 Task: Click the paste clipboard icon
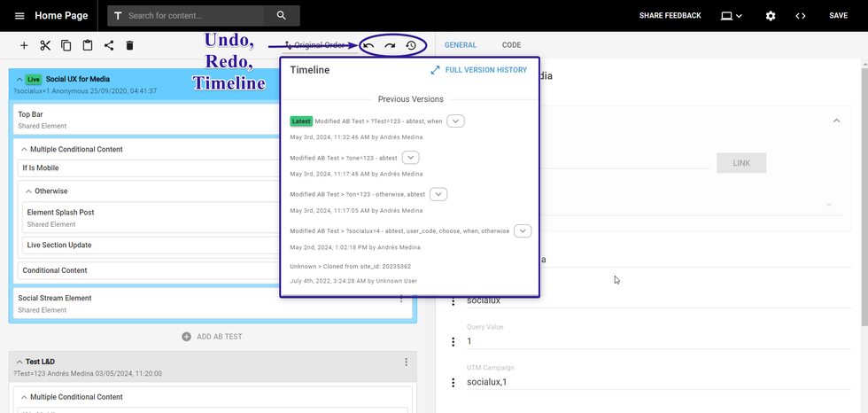coord(88,45)
